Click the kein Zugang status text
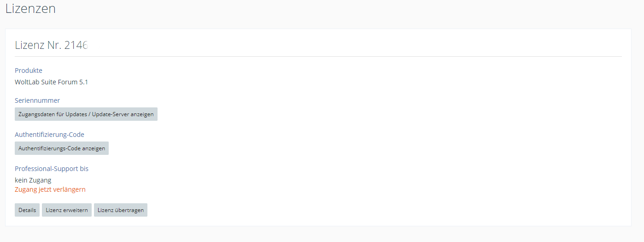Image resolution: width=644 pixels, height=242 pixels. (x=33, y=180)
